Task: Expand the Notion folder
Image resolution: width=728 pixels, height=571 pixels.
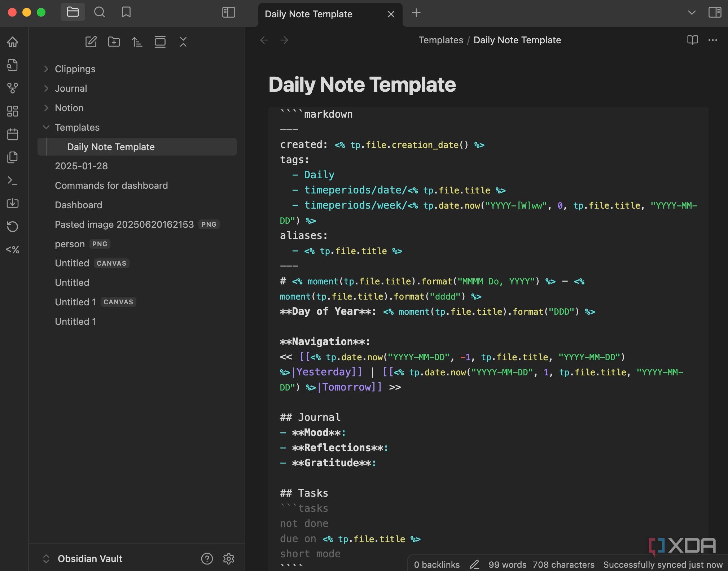Action: coord(46,108)
